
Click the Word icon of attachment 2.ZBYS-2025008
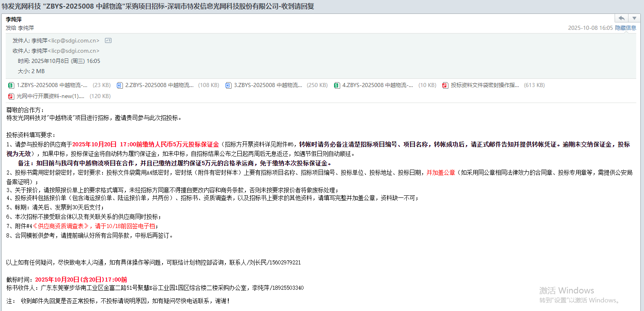(120, 85)
